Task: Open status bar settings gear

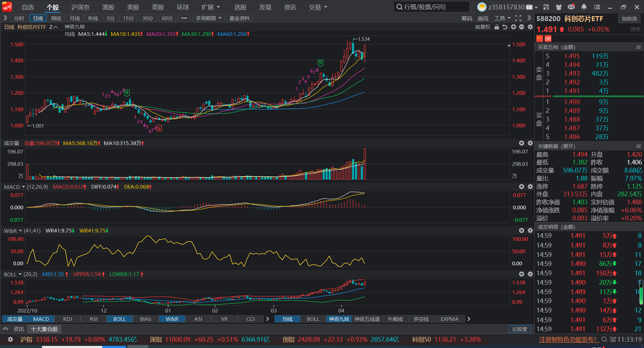Action: point(10,339)
